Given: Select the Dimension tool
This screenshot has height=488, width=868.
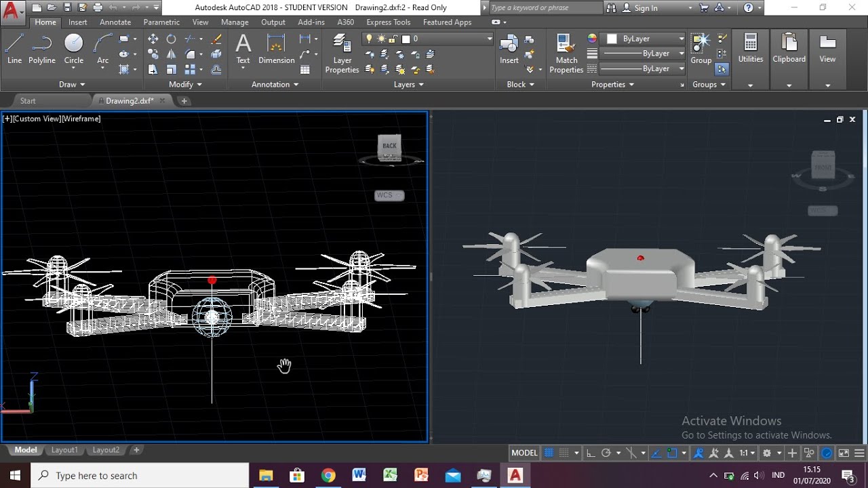Looking at the screenshot, I should point(277,49).
